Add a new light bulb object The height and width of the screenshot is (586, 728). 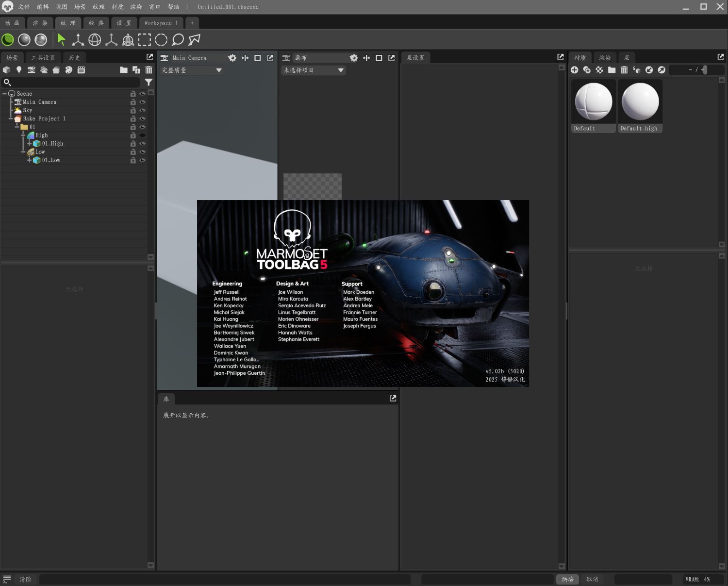[x=19, y=70]
